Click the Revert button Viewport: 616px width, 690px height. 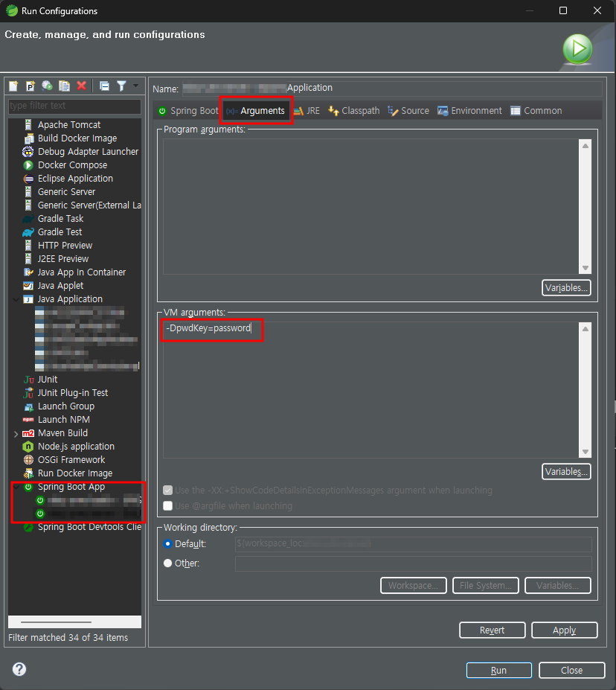coord(492,630)
